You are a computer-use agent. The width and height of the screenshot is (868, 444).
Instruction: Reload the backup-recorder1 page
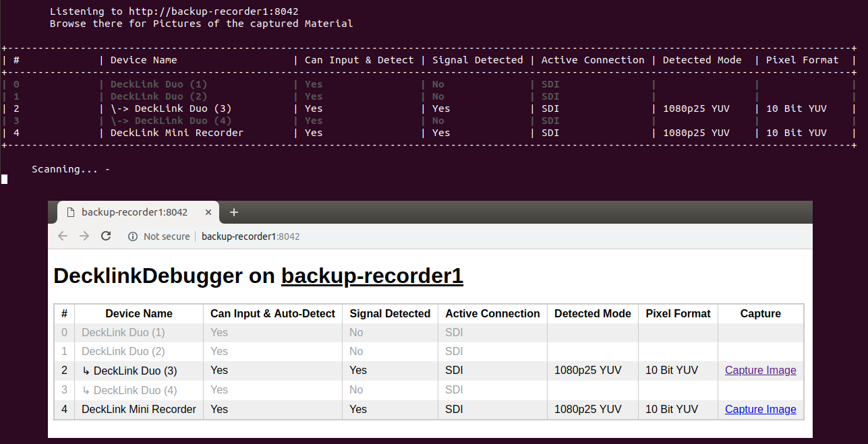coord(106,236)
